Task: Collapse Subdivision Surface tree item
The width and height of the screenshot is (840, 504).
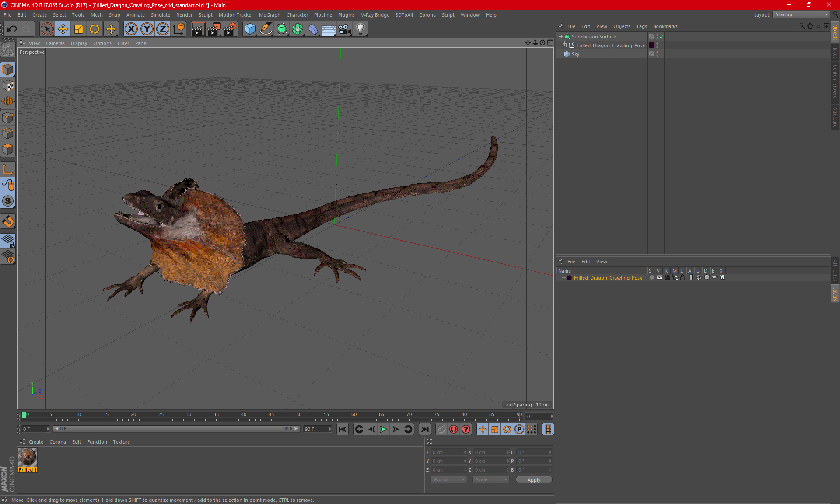Action: pyautogui.click(x=560, y=37)
